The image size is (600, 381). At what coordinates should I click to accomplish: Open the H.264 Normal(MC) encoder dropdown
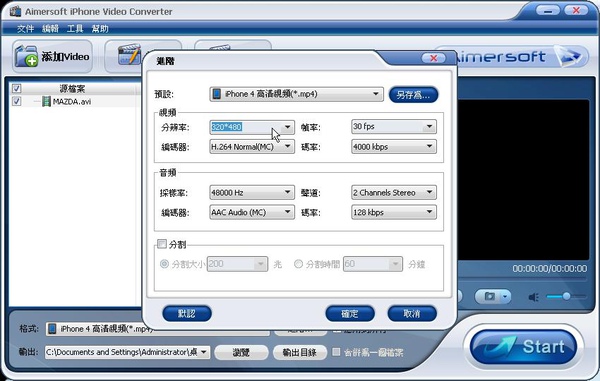click(x=252, y=147)
